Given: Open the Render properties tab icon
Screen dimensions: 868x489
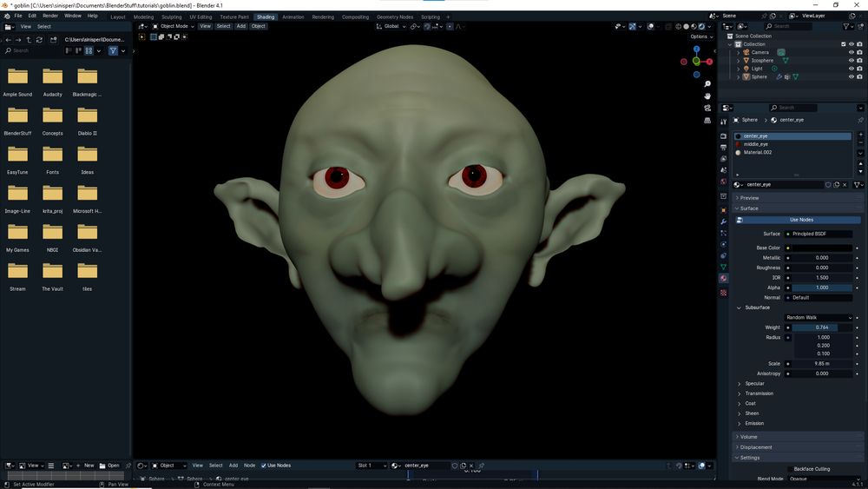Looking at the screenshot, I should point(724,135).
